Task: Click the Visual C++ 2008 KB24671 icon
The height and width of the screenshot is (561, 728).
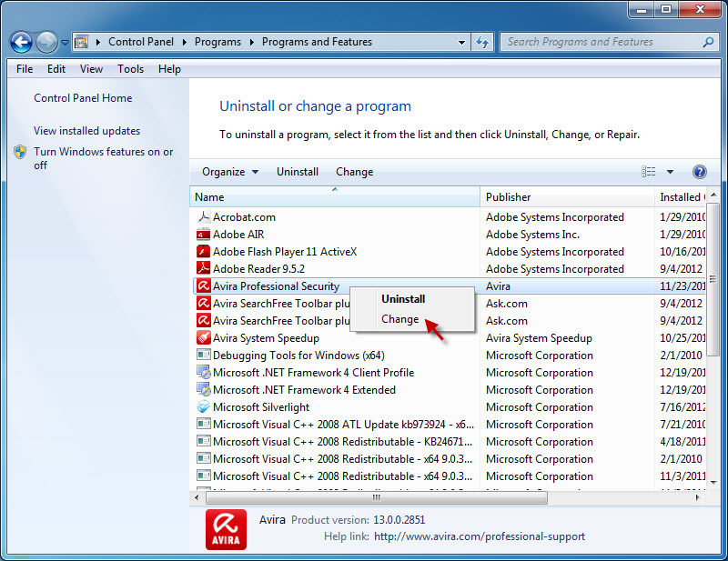Action: tap(203, 441)
